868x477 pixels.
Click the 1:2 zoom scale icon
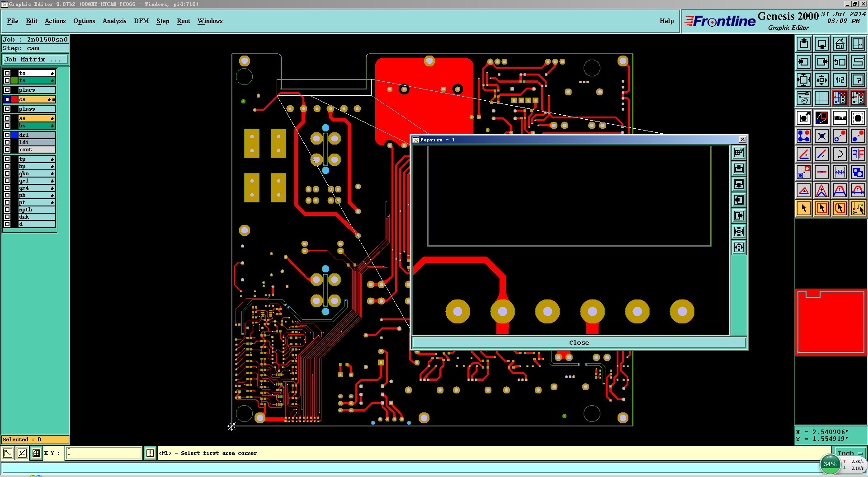click(840, 80)
